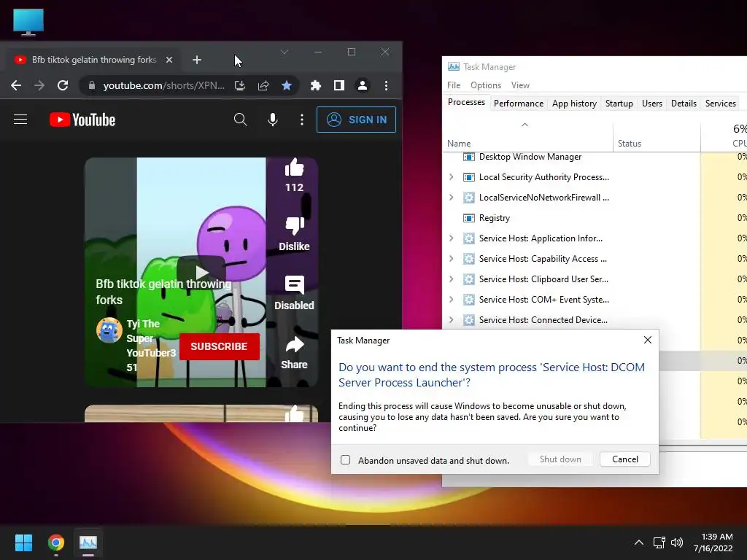Open a new Chrome tab
The image size is (747, 560).
197,60
